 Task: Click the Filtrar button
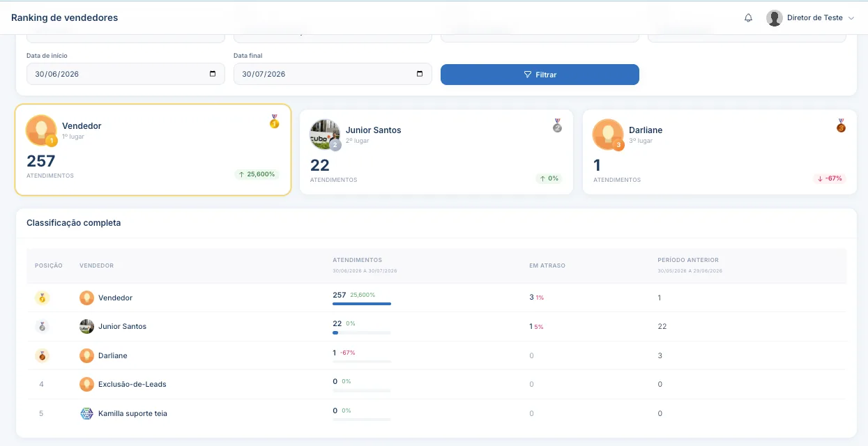coord(540,75)
